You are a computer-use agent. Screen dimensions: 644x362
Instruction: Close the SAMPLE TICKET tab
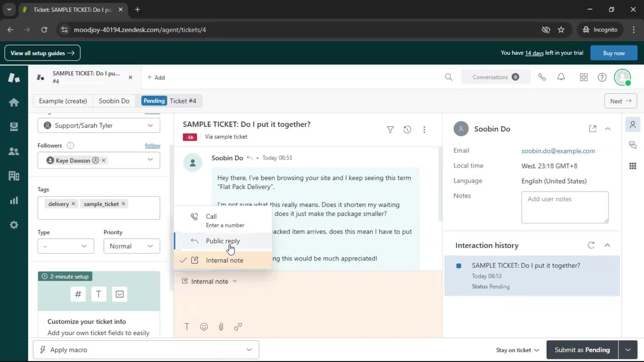130,77
